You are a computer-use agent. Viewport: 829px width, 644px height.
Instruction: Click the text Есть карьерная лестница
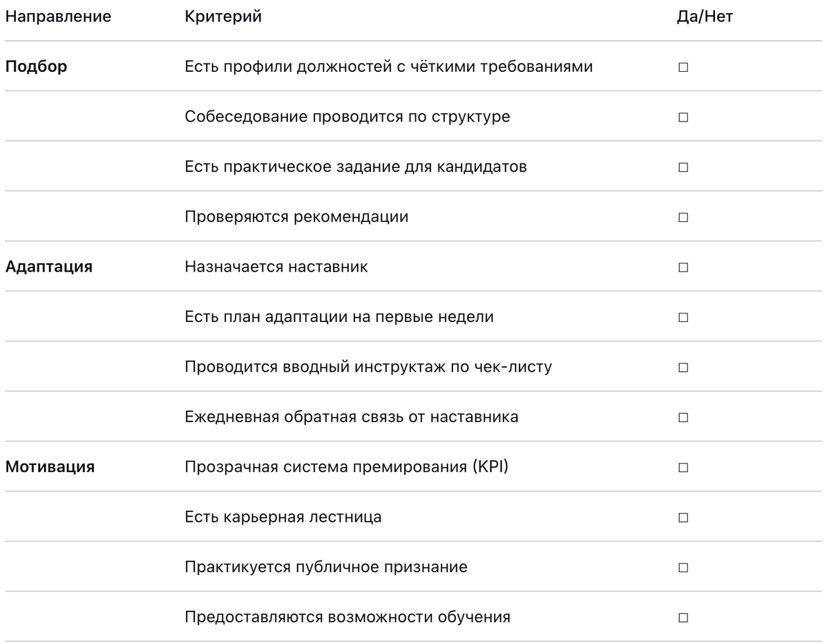pyautogui.click(x=283, y=518)
